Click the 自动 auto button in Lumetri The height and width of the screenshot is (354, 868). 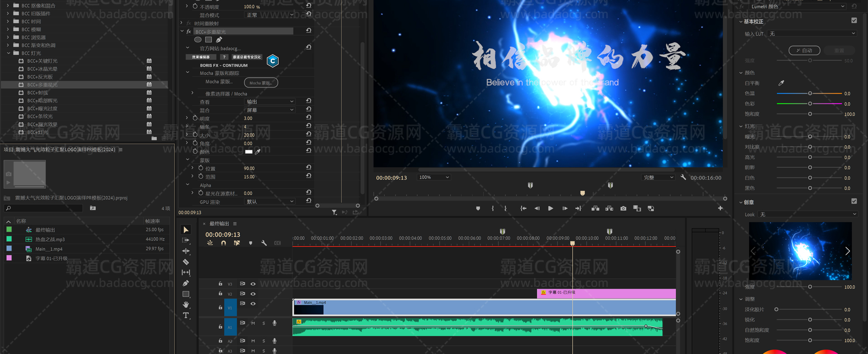pyautogui.click(x=804, y=51)
